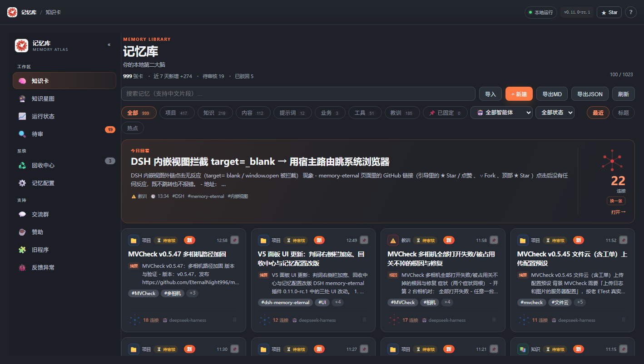Click the 刷新 button
Viewport: 644px width, 364px height.
click(x=624, y=94)
